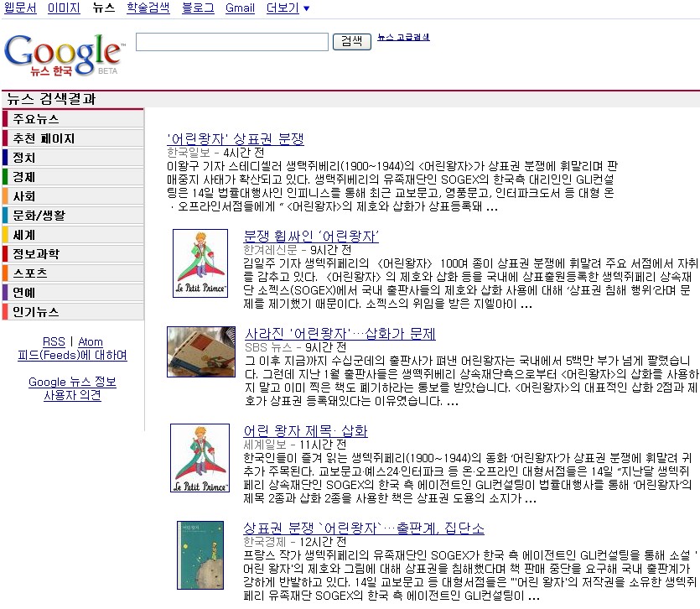Viewport: 700px width, 609px height.
Task: Click Le Petit Prince thumbnail beside 세계일보 article
Action: click(200, 458)
